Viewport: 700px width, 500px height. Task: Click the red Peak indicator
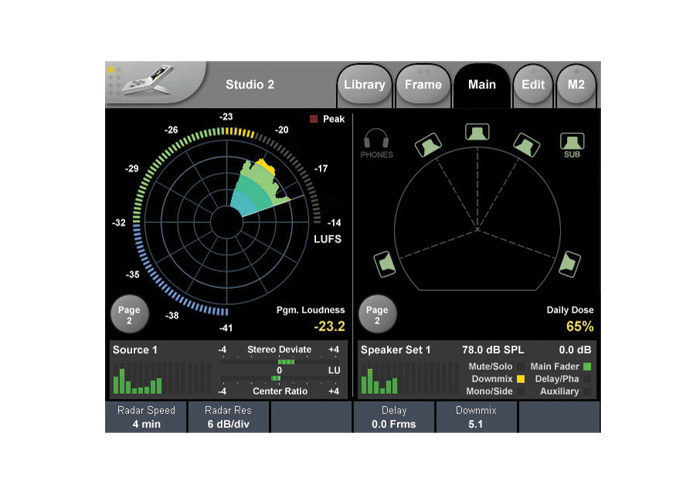[x=313, y=119]
